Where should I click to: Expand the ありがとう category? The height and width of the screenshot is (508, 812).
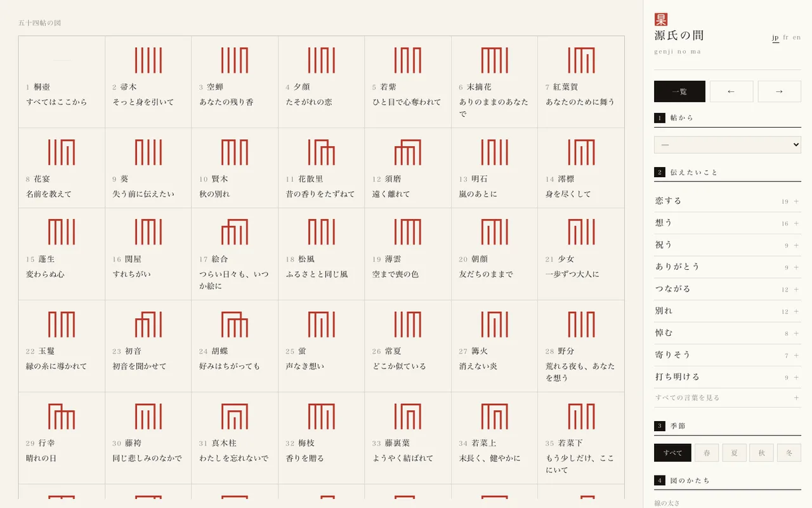[x=728, y=267]
